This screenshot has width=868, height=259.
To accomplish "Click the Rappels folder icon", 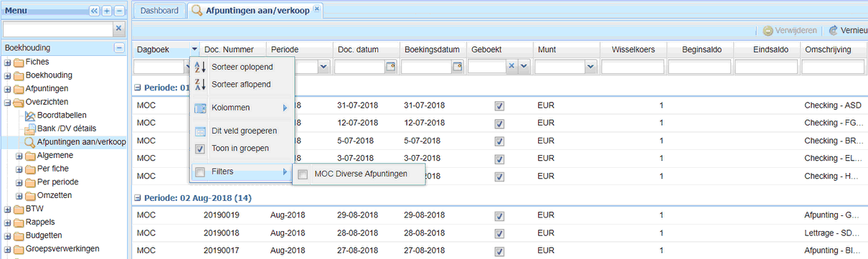I will (x=18, y=222).
